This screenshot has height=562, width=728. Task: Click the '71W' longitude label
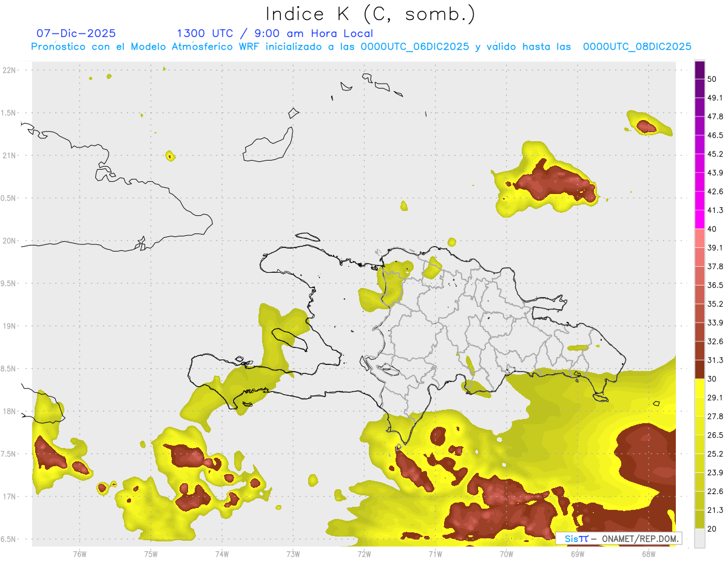(435, 554)
